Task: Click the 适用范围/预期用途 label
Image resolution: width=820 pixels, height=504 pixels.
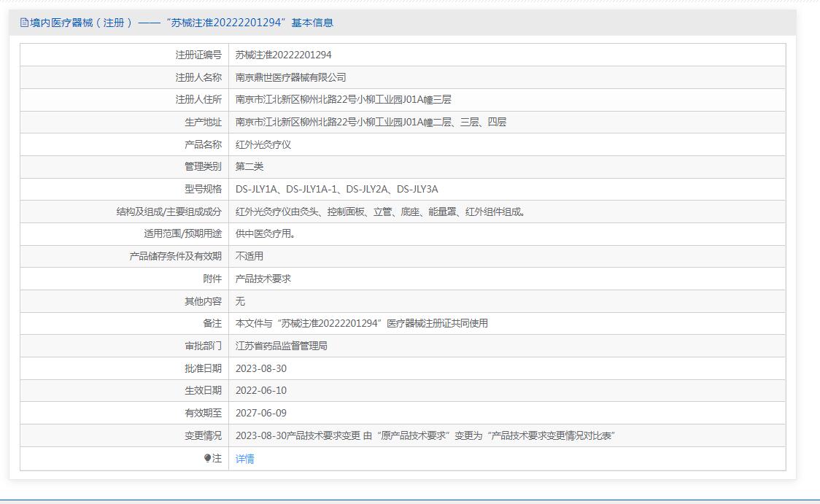Action: click(x=182, y=233)
